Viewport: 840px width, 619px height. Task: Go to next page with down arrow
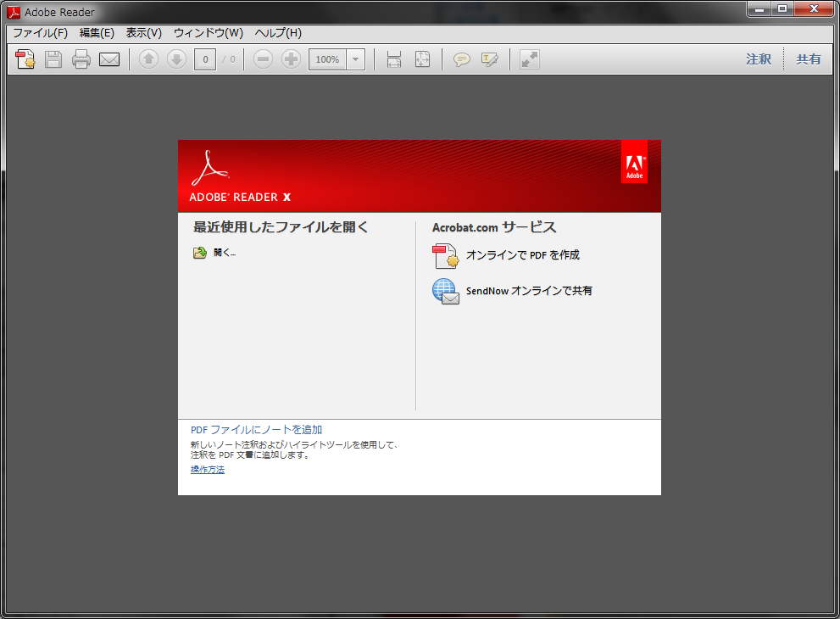click(177, 59)
